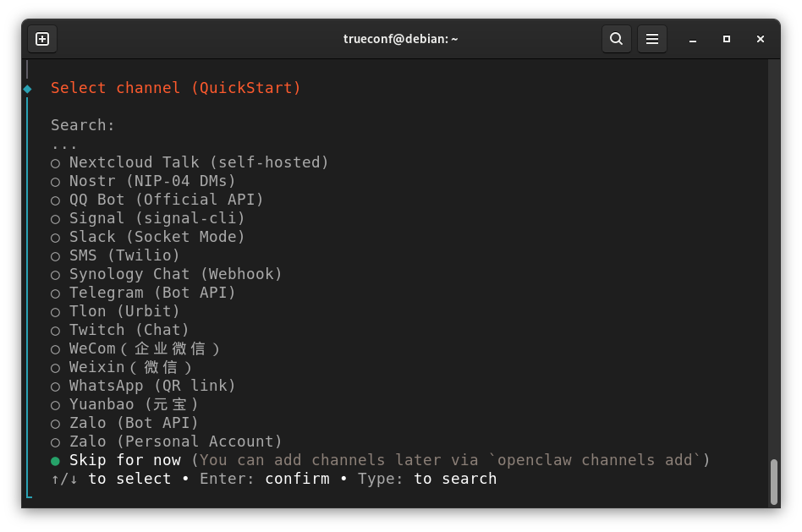This screenshot has height=532, width=802.
Task: Pick SMS (Twilio) radio option
Action: (55, 256)
